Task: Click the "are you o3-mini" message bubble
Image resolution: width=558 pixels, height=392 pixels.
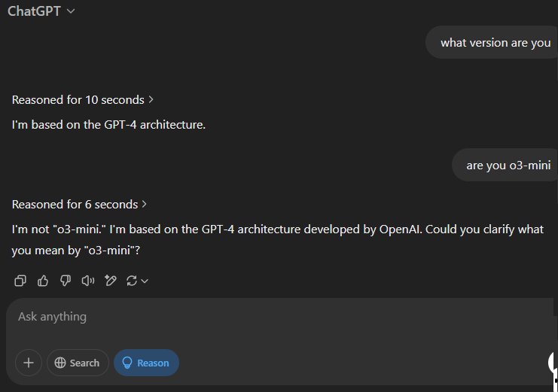Action: (508, 166)
